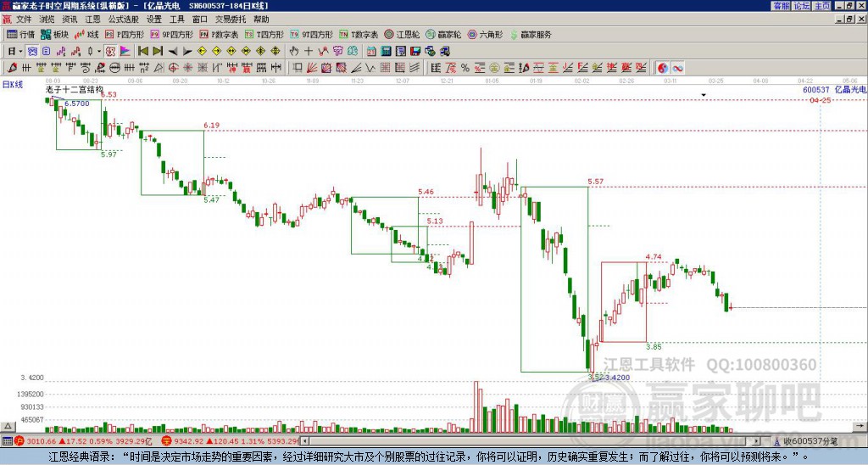Open the 9T四方形 tool
Image resolution: width=868 pixels, height=465 pixels.
(312, 34)
